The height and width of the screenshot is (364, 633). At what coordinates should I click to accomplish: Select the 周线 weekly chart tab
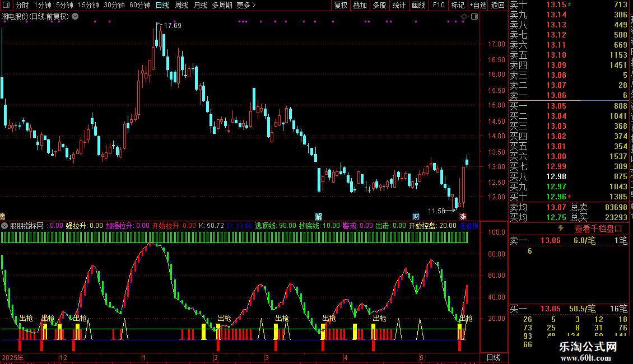click(181, 5)
